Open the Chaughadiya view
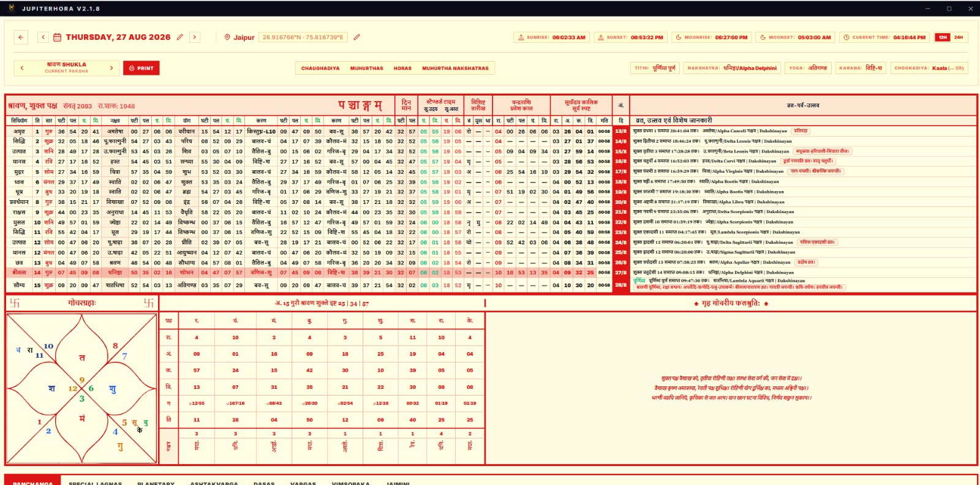980x485 pixels. [320, 69]
